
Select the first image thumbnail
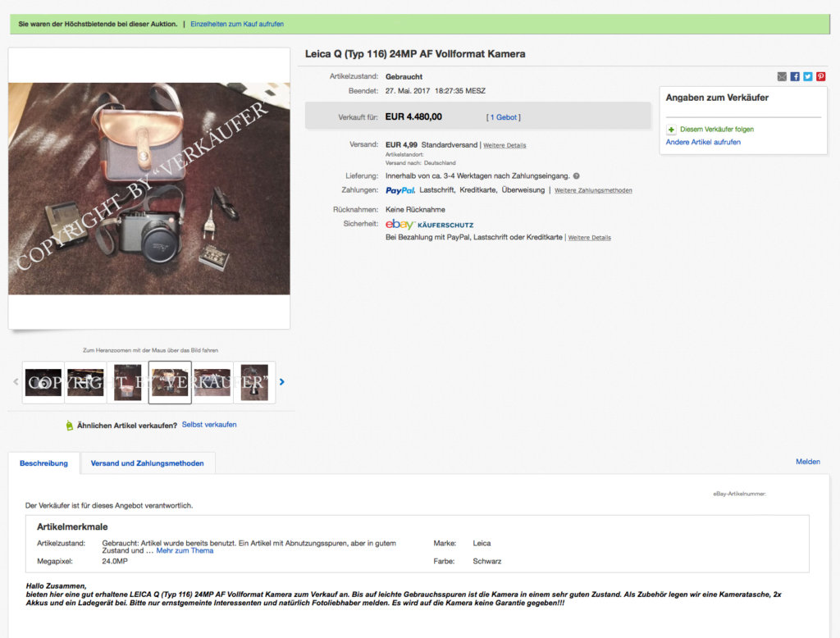(x=43, y=382)
